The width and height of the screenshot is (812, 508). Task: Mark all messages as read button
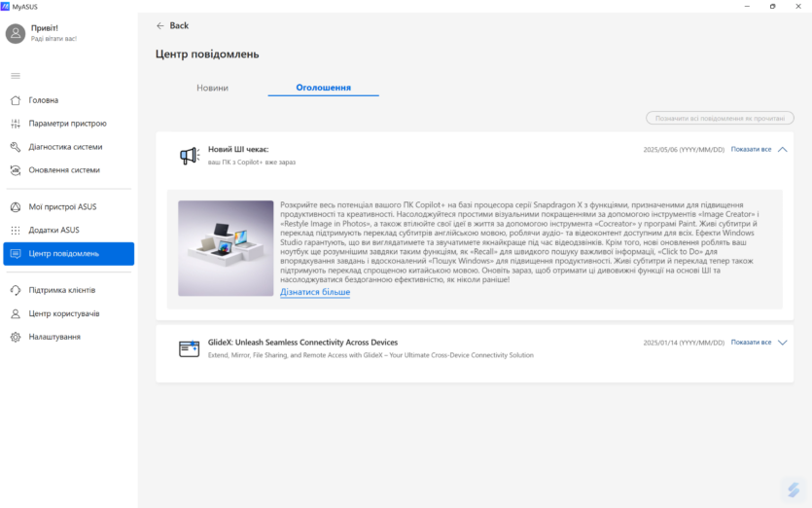(x=720, y=118)
